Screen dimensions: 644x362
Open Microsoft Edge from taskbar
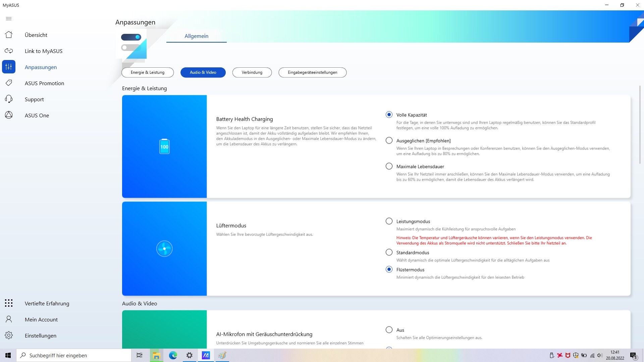173,355
